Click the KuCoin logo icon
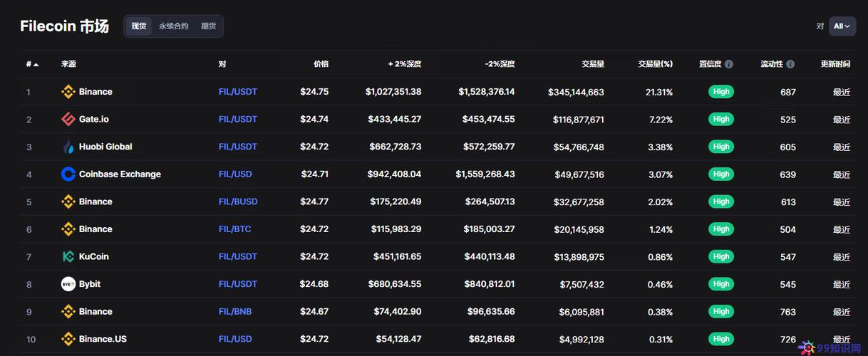 tap(68, 256)
